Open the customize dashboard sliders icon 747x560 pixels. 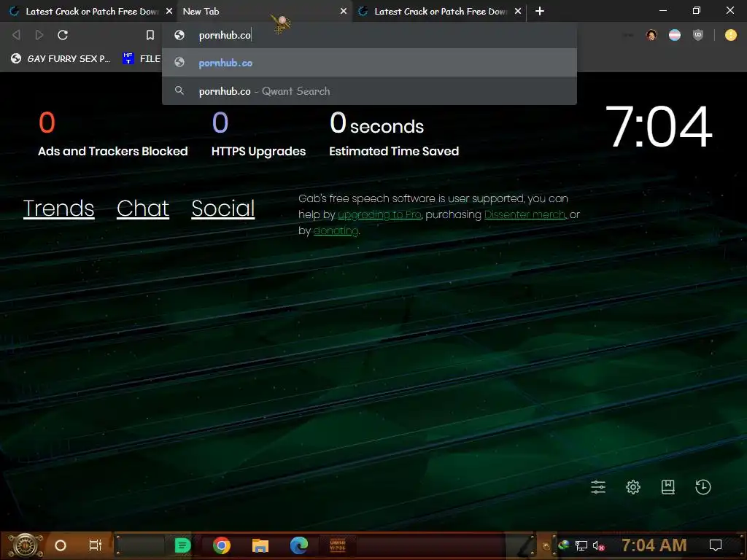[x=598, y=486]
